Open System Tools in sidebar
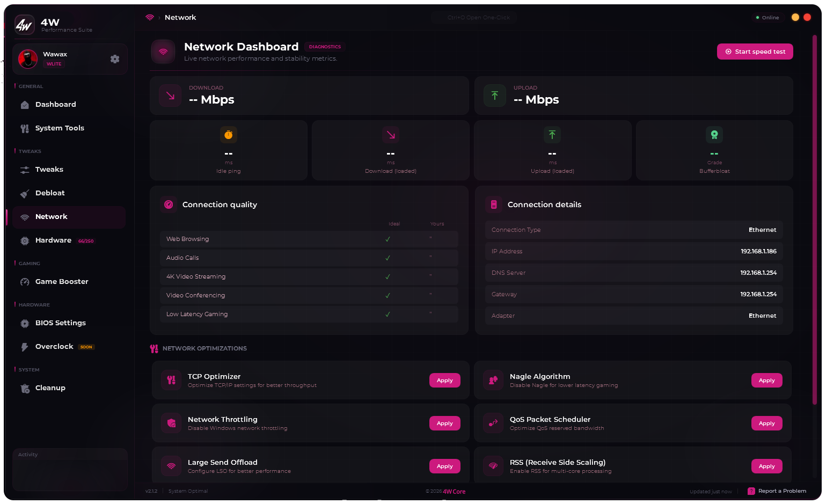 (69, 128)
